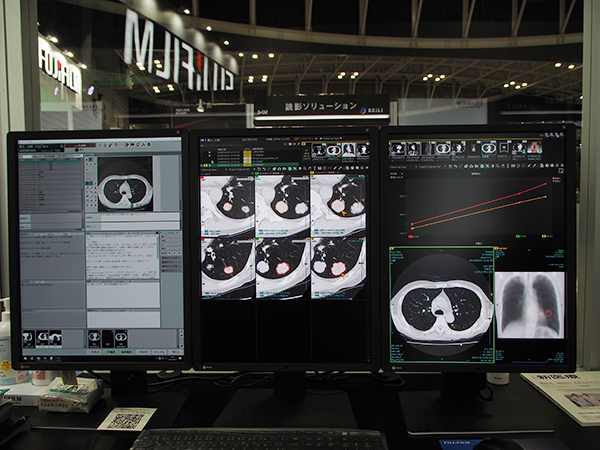600x450 pixels.
Task: Click the red warning triangle thumbnail in series strip
Action: click(535, 147)
